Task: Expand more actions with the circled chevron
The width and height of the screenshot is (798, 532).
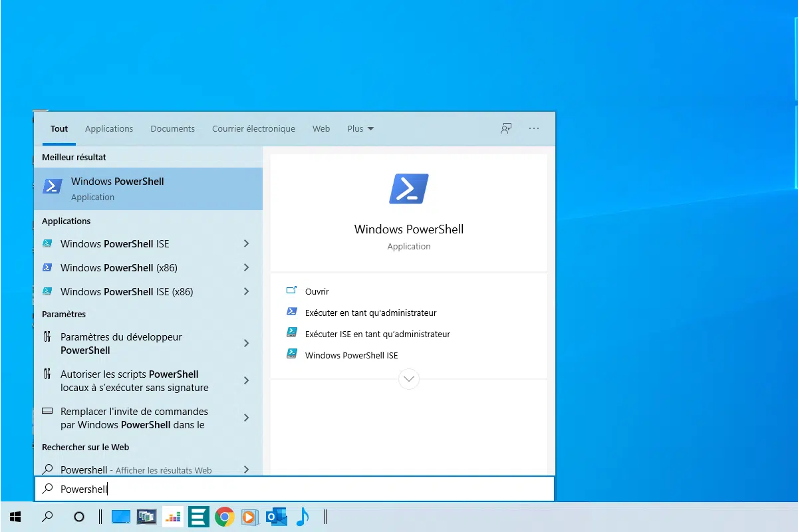Action: (409, 379)
